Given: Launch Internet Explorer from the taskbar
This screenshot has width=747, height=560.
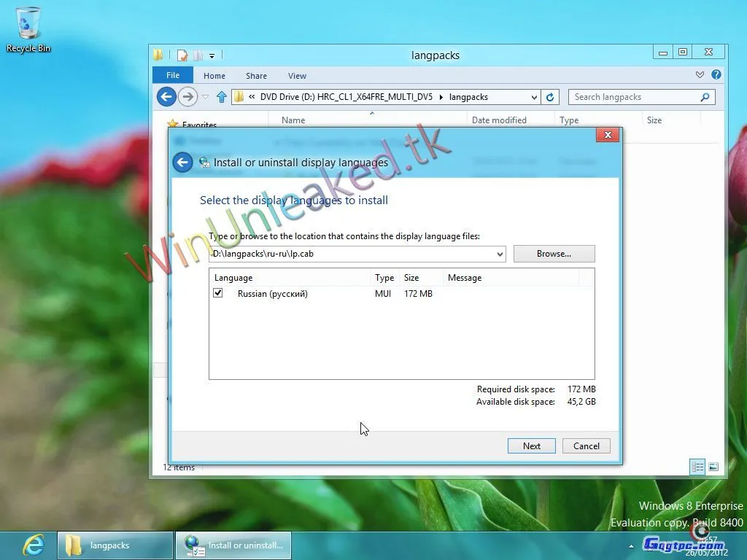Looking at the screenshot, I should click(33, 545).
